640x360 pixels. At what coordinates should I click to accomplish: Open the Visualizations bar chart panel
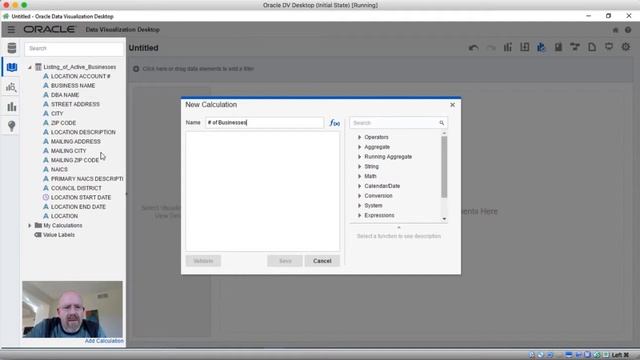click(x=11, y=107)
